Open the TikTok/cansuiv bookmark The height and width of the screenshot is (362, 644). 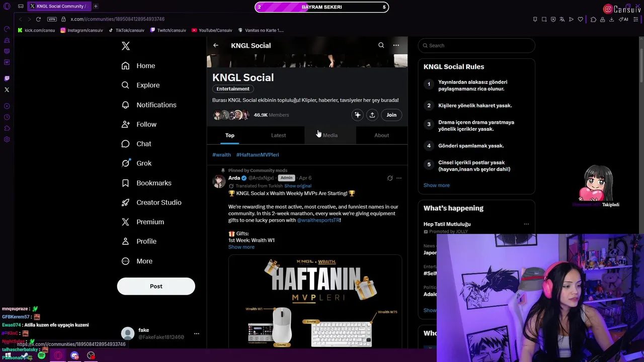tap(126, 30)
